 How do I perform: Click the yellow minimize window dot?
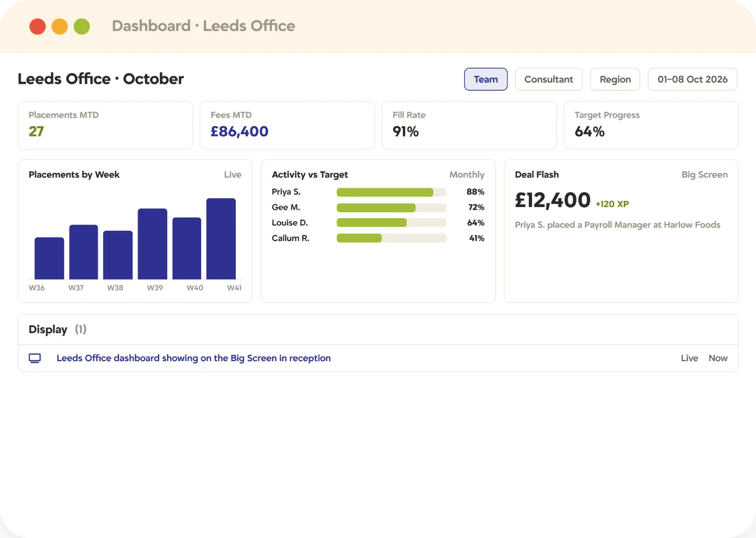60,26
